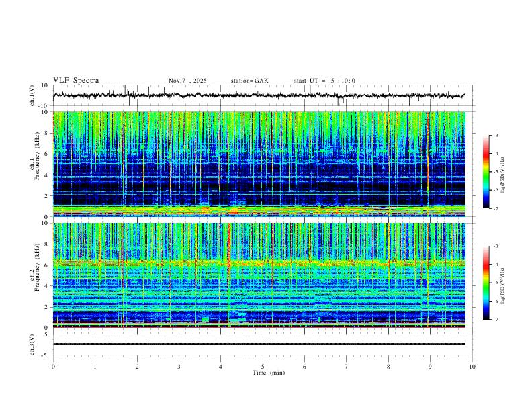532x411 pixels.
Task: Click the "start UT = 5 :10: 0" text
Action: click(x=324, y=81)
